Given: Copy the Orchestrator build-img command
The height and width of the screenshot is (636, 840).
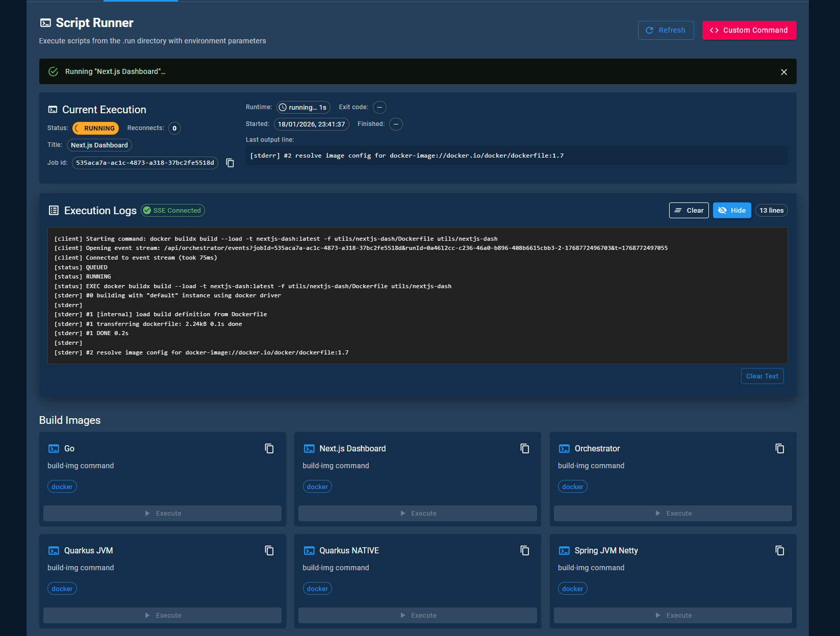Looking at the screenshot, I should point(780,448).
